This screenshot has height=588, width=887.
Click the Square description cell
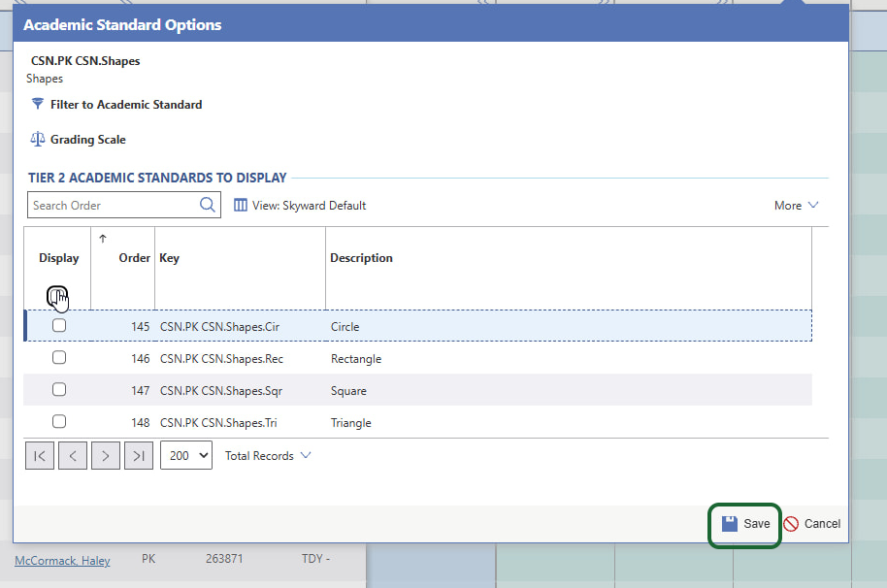[348, 391]
